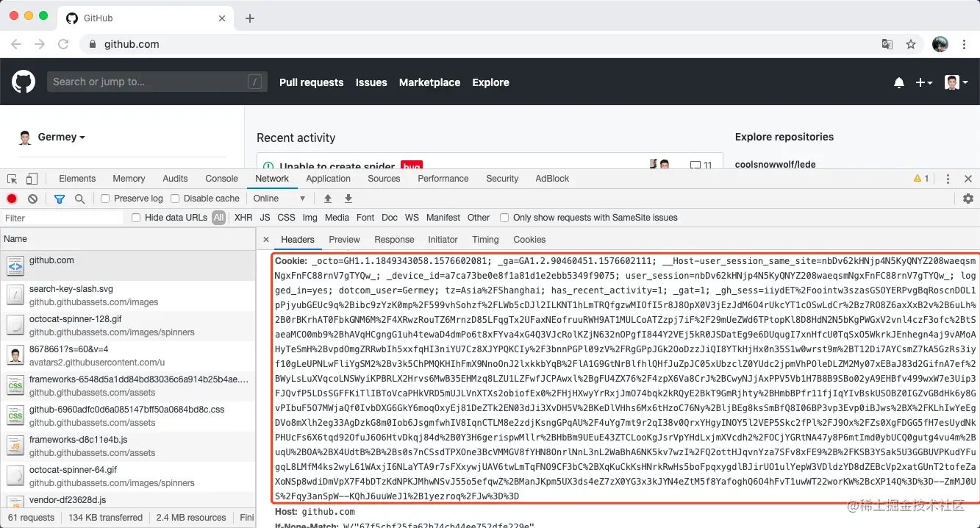Check Only show requests with SameSite issues
Viewport: 980px width, 528px height.
(x=504, y=218)
